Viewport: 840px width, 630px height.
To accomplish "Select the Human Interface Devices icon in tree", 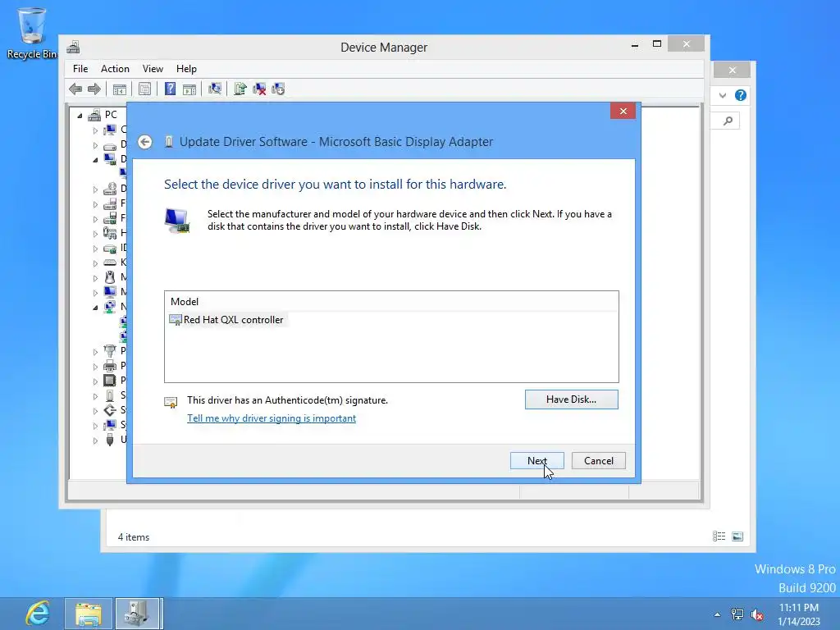I will 110,233.
